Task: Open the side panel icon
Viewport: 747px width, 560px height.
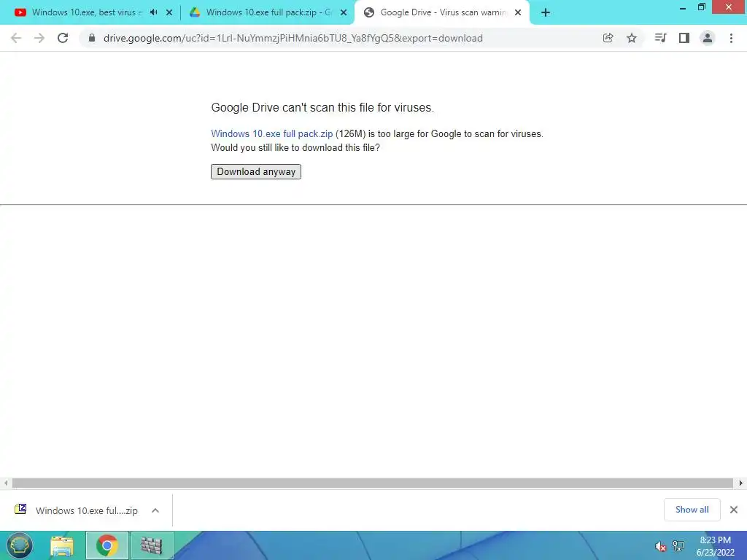Action: point(684,38)
